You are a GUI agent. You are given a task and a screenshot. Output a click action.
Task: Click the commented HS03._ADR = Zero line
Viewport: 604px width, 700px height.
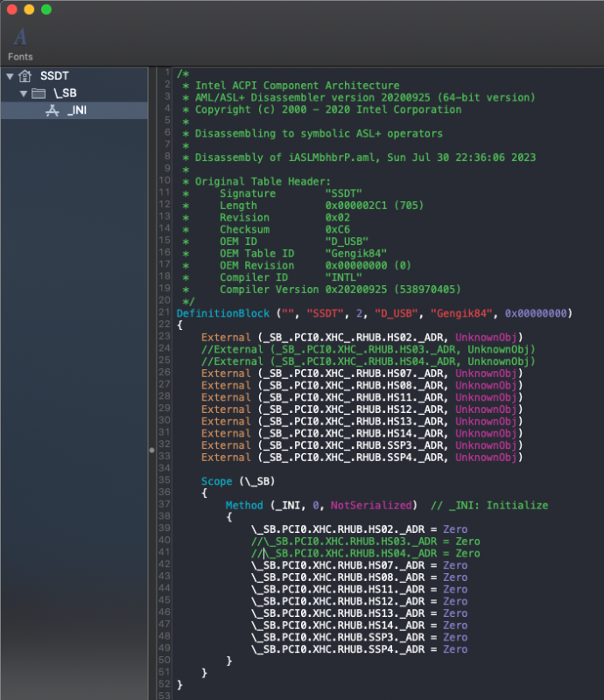click(365, 542)
